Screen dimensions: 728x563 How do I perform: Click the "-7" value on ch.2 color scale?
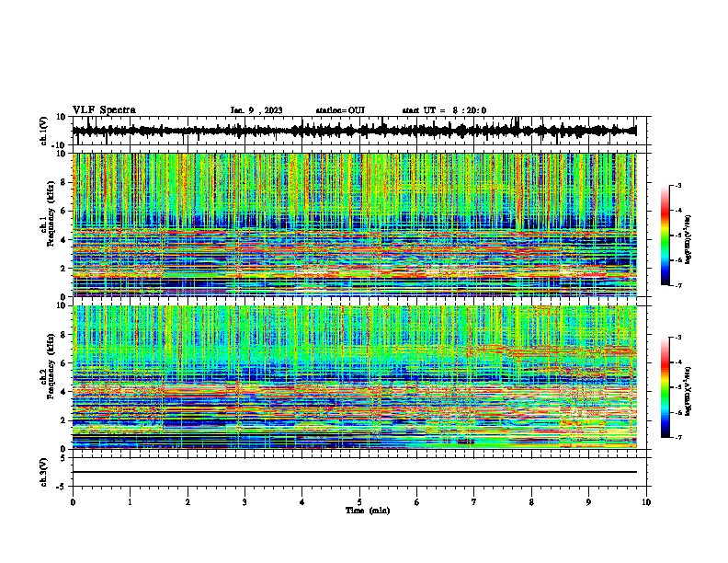[678, 437]
